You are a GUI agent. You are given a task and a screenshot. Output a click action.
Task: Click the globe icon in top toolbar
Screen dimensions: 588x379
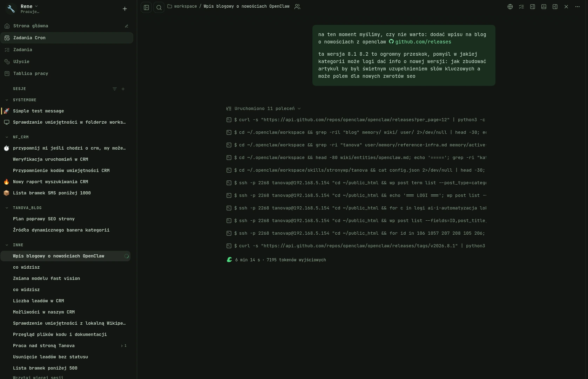pos(510,7)
